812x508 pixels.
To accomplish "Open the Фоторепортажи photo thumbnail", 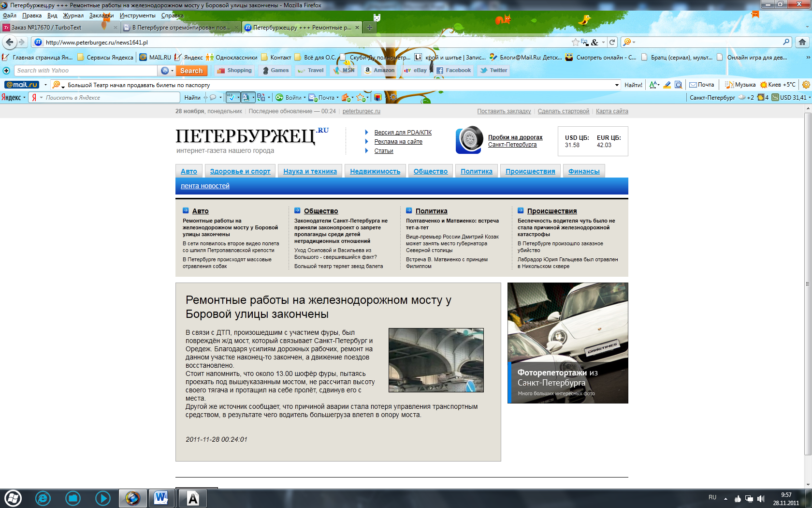I will [568, 339].
